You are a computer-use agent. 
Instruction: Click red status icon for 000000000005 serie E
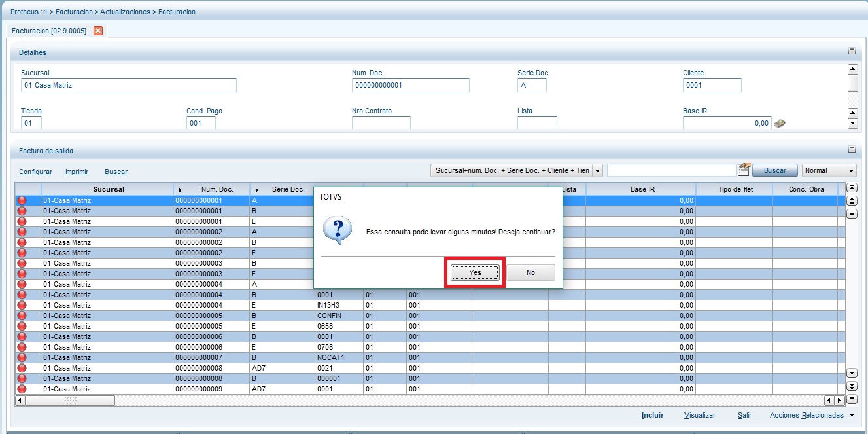point(22,327)
